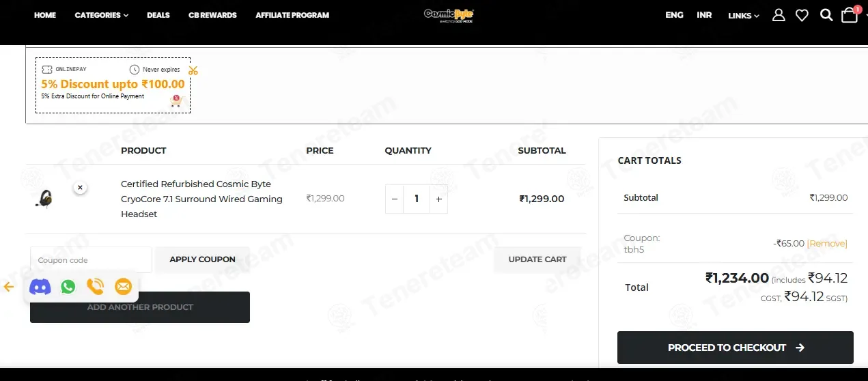Select the INR currency option

(x=704, y=15)
